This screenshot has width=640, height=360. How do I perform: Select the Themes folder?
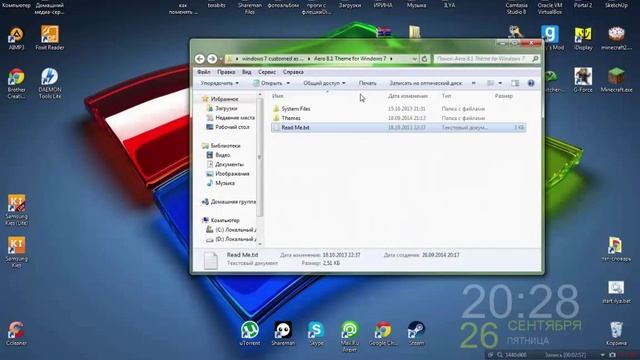pos(291,118)
